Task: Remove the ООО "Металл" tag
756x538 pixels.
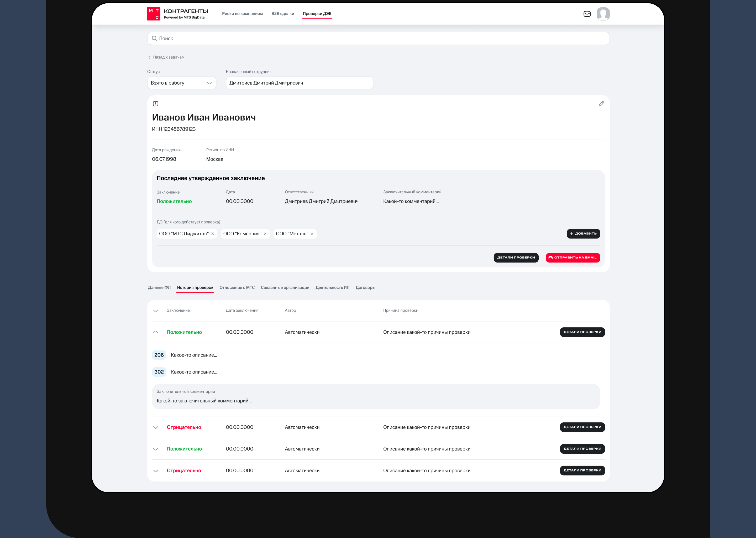Action: pyautogui.click(x=312, y=234)
